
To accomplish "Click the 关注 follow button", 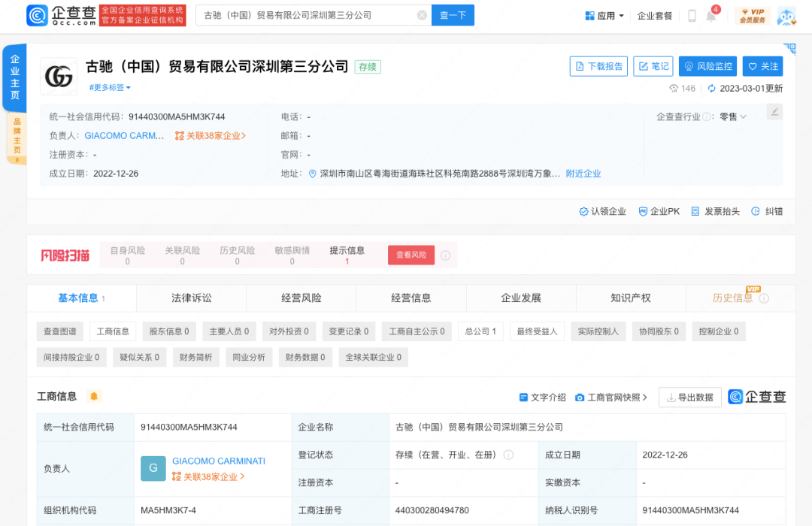I will point(762,66).
